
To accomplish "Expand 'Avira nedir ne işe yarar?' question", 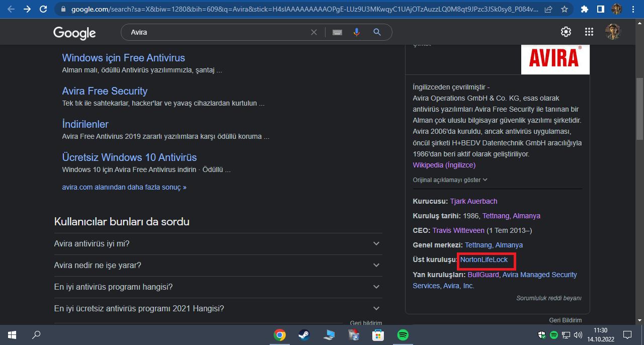I will point(218,265).
